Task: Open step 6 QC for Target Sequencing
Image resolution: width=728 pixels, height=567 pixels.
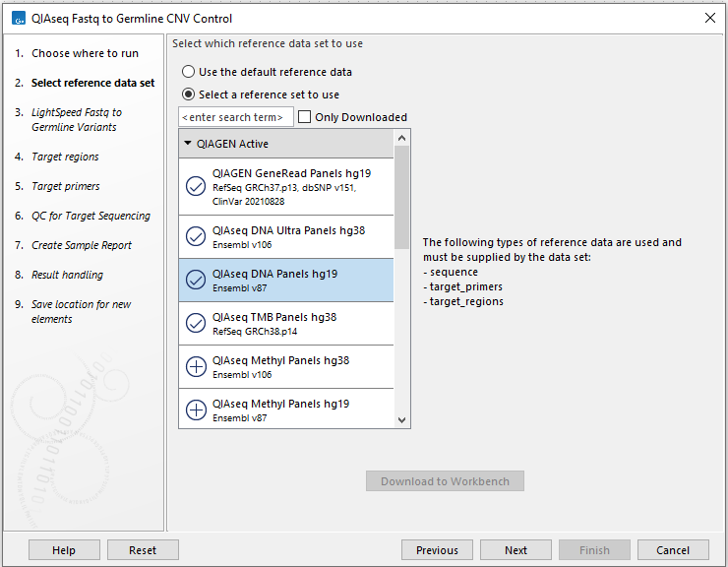Action: point(91,216)
